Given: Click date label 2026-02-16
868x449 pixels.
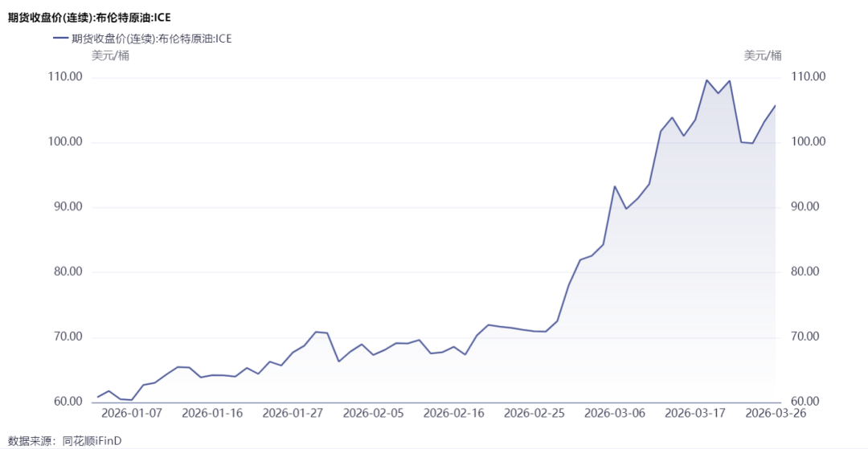Looking at the screenshot, I should pos(454,414).
